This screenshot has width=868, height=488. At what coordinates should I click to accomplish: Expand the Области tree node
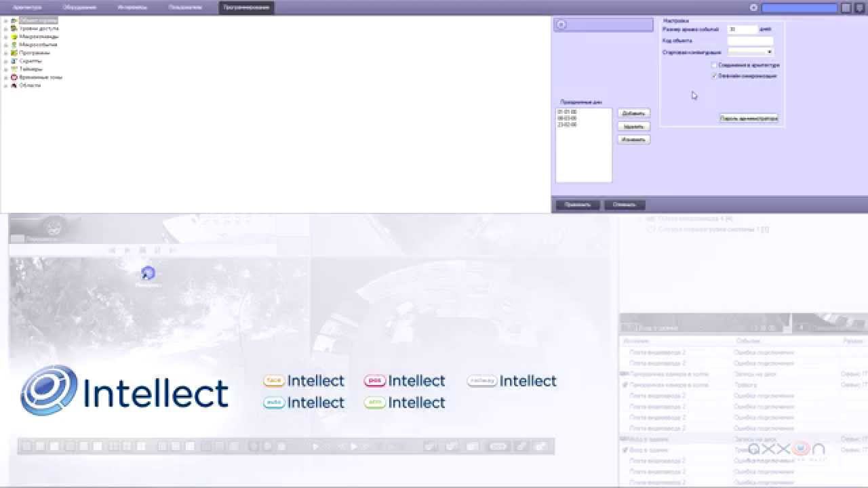point(5,85)
